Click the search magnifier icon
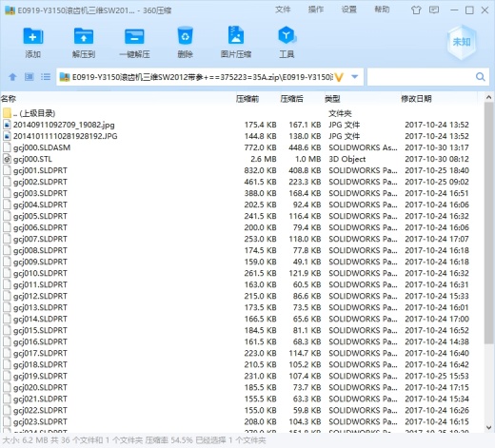 point(481,77)
